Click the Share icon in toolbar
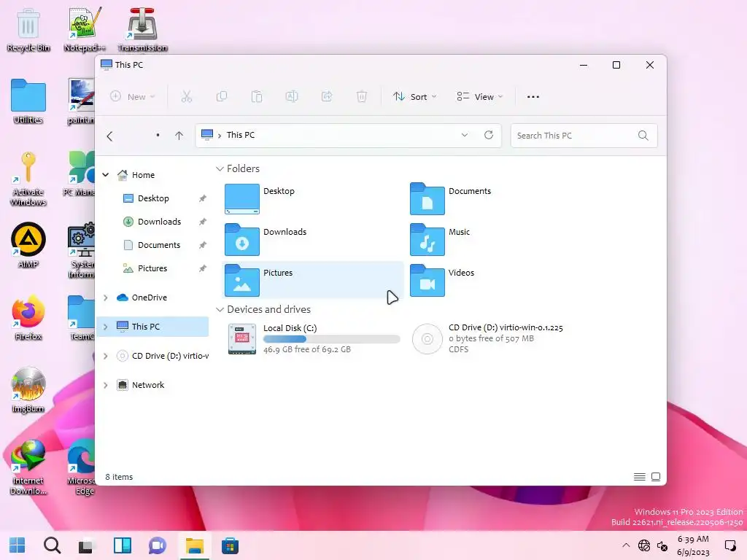The height and width of the screenshot is (560, 747). click(x=327, y=97)
